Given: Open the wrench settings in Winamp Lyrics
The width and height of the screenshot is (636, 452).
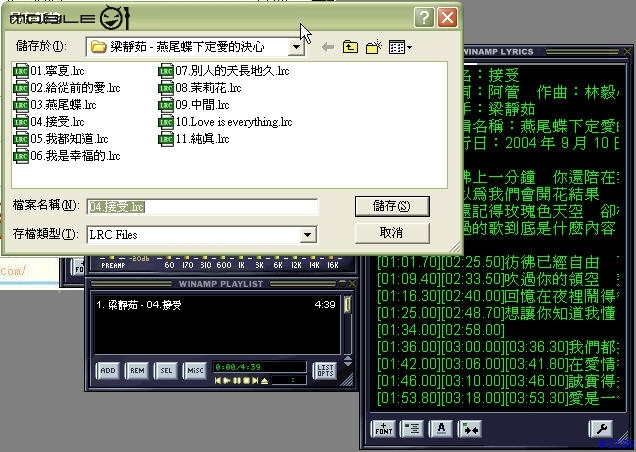Looking at the screenshot, I should pos(601,428).
